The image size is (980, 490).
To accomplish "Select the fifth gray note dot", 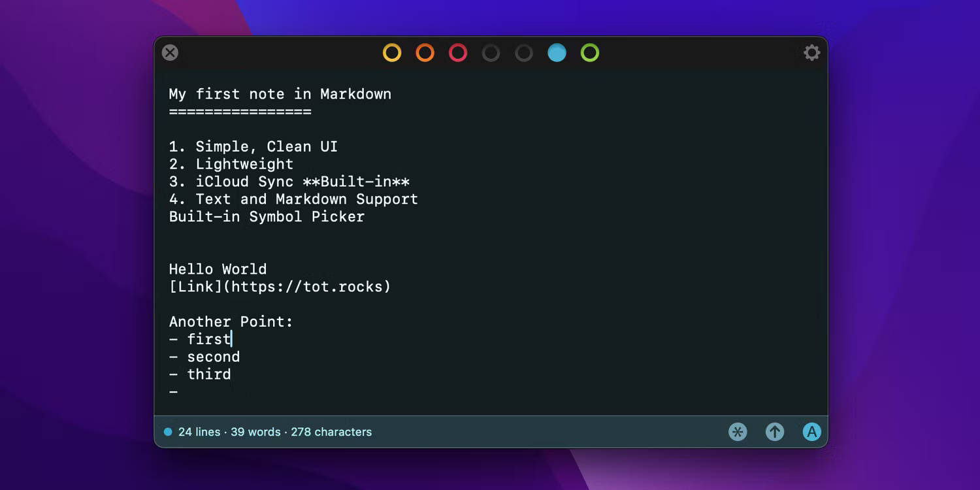I will [524, 52].
